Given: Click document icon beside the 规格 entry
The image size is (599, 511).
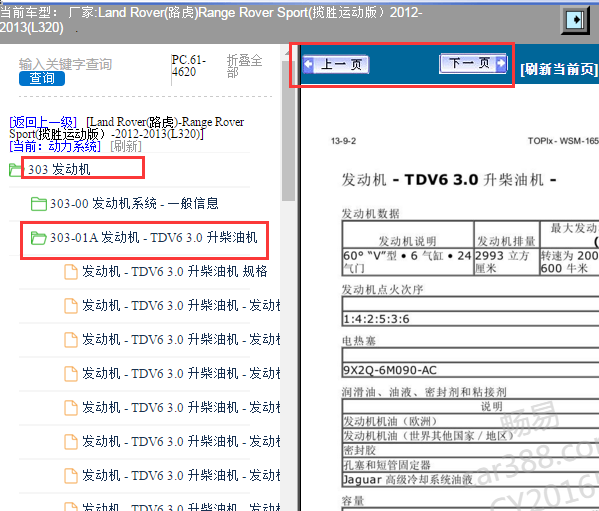Looking at the screenshot, I should (71, 272).
